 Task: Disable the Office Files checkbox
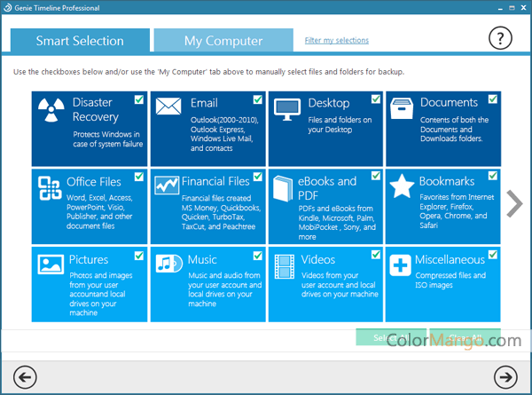coord(139,177)
